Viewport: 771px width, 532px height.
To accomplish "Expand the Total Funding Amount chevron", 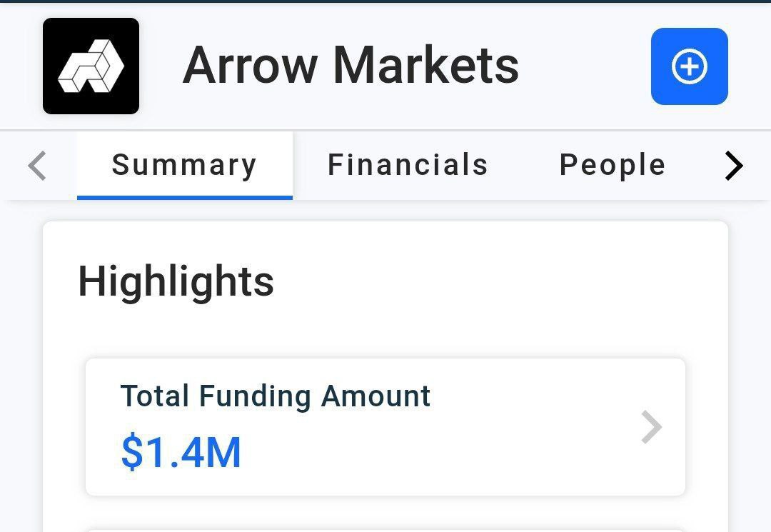I will click(651, 427).
